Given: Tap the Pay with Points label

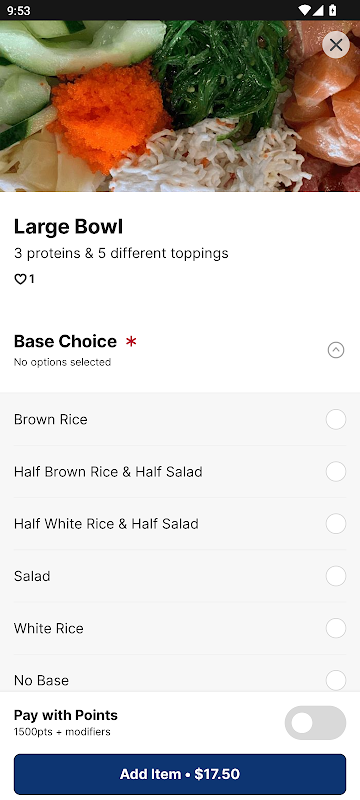Looking at the screenshot, I should [66, 715].
